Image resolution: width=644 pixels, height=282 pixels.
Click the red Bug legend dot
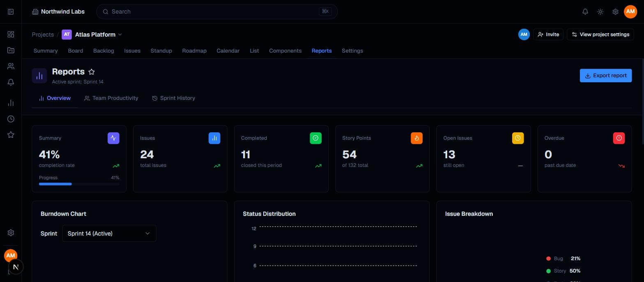click(548, 259)
